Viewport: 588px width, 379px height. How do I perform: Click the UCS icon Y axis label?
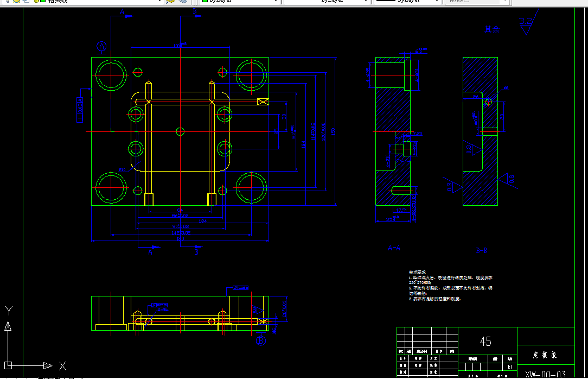coord(9,311)
